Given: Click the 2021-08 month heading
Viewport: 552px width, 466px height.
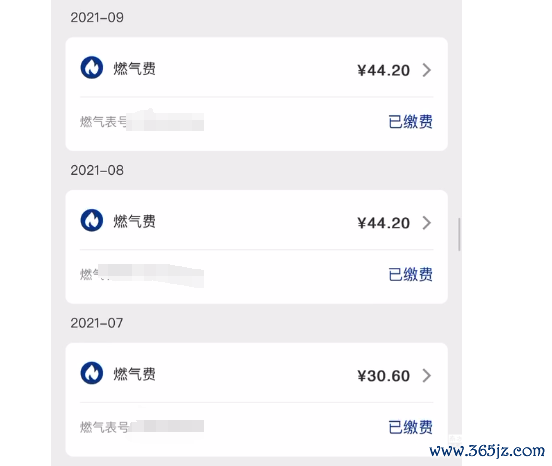Looking at the screenshot, I should (x=97, y=170).
